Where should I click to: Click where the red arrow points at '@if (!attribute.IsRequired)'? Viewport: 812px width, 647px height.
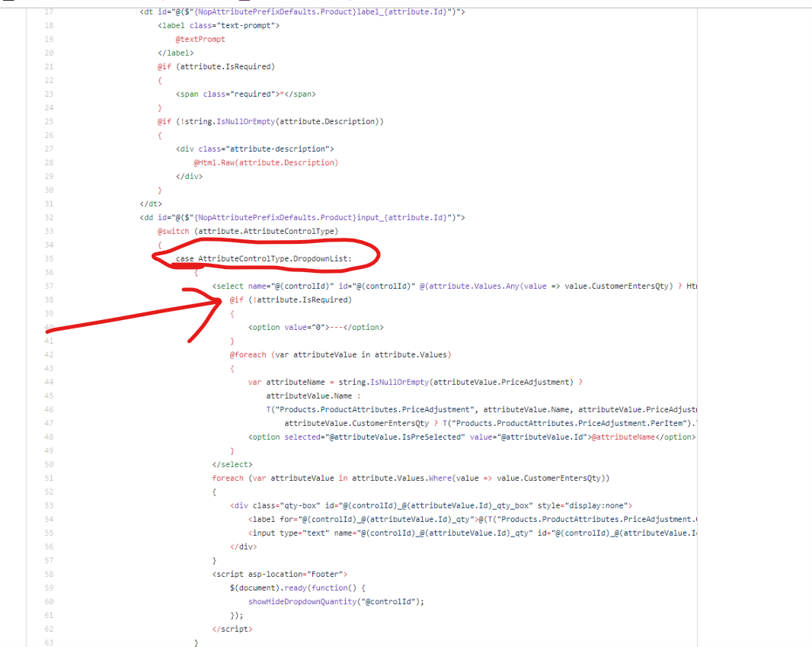[289, 299]
